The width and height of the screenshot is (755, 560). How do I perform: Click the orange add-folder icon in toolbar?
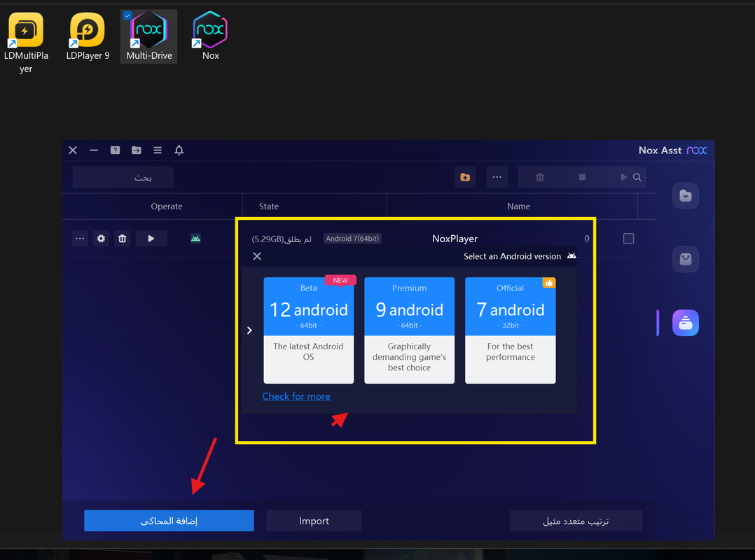(465, 178)
